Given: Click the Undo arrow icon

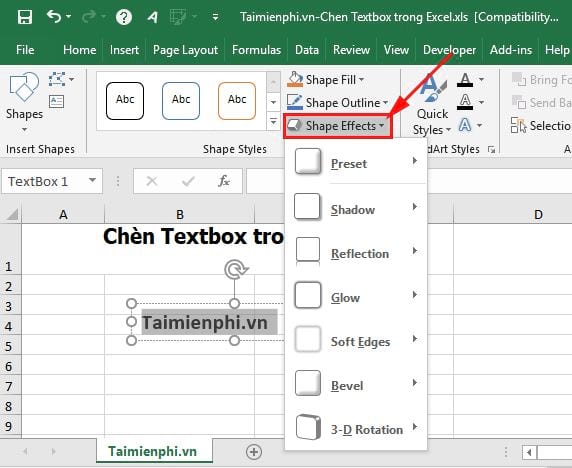Looking at the screenshot, I should [54, 17].
